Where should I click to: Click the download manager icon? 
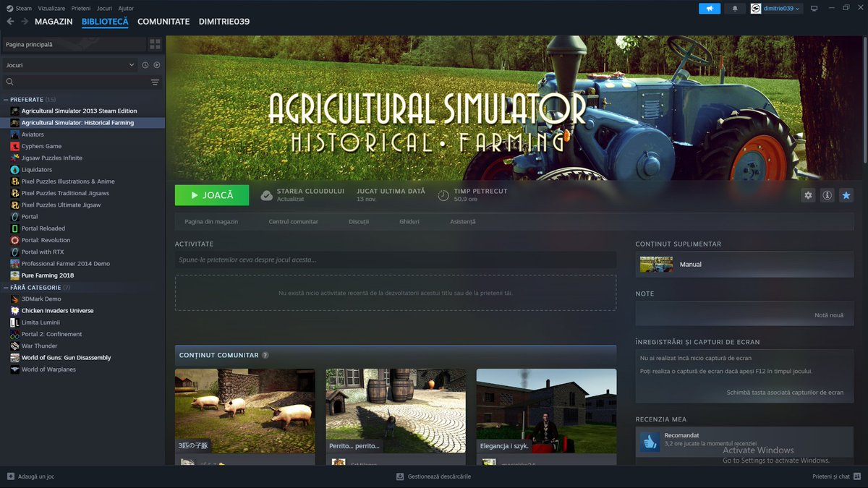[x=400, y=476]
